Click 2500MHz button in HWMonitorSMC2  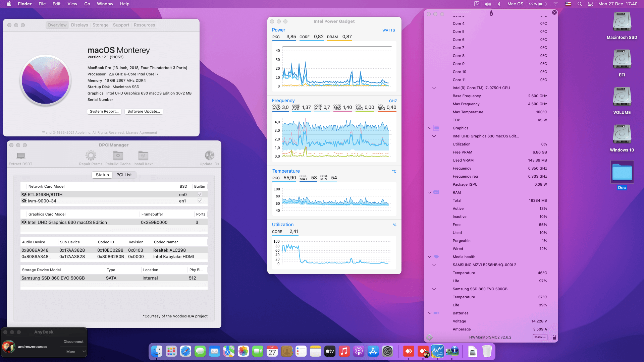tap(540, 337)
